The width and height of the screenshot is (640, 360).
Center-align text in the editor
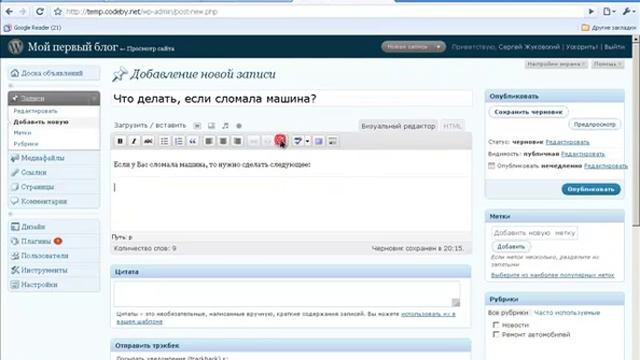pyautogui.click(x=223, y=141)
